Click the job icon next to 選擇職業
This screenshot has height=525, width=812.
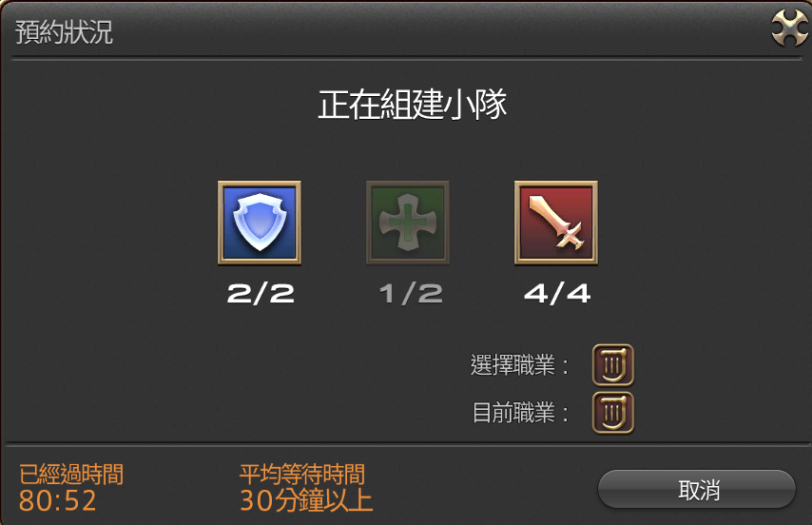coord(613,365)
